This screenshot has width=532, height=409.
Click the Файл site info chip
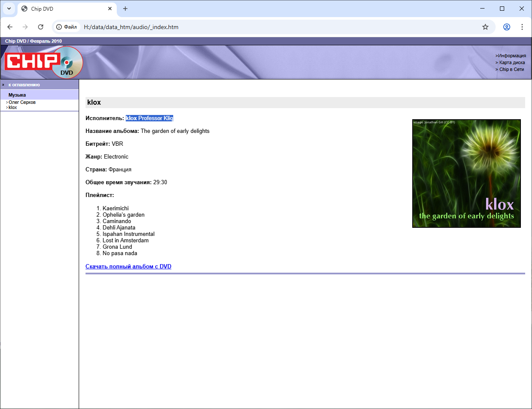point(67,27)
